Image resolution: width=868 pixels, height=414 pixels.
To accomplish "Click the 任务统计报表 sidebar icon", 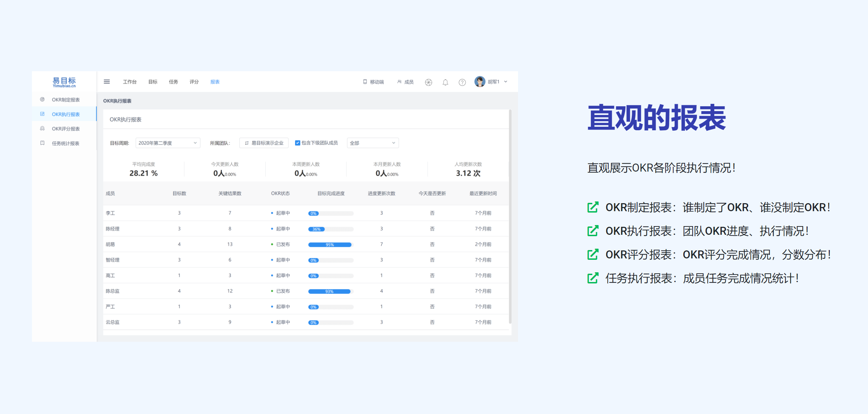I will tap(42, 143).
